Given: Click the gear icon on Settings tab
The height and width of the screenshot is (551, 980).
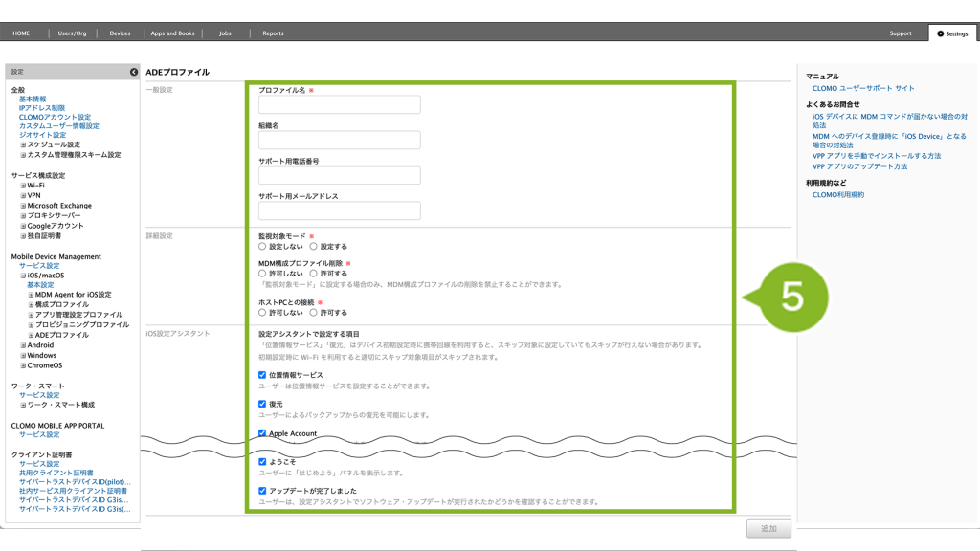Looking at the screenshot, I should pos(940,33).
